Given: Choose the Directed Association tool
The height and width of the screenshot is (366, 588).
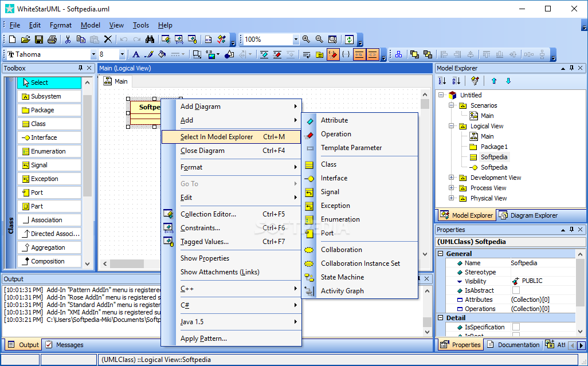Looking at the screenshot, I should pyautogui.click(x=49, y=234).
